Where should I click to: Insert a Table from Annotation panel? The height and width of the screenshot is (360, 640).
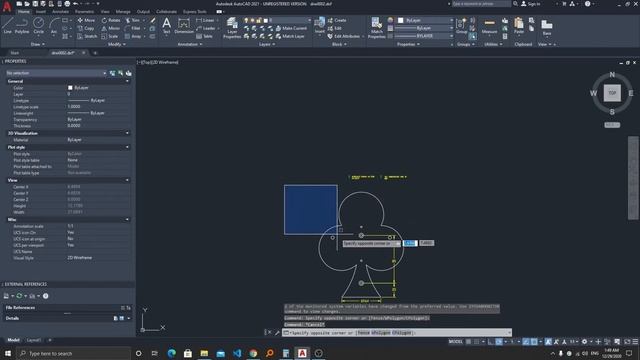click(x=204, y=36)
